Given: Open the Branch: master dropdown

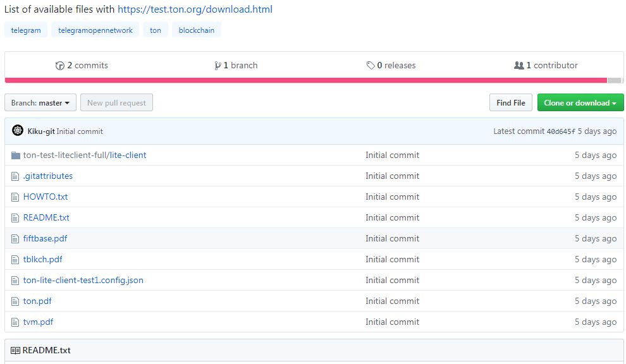Looking at the screenshot, I should point(40,103).
